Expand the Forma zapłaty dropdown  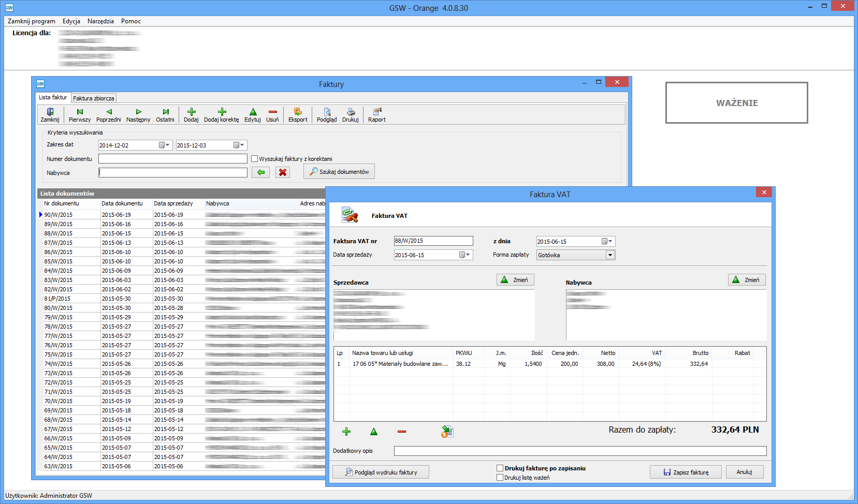(x=610, y=255)
